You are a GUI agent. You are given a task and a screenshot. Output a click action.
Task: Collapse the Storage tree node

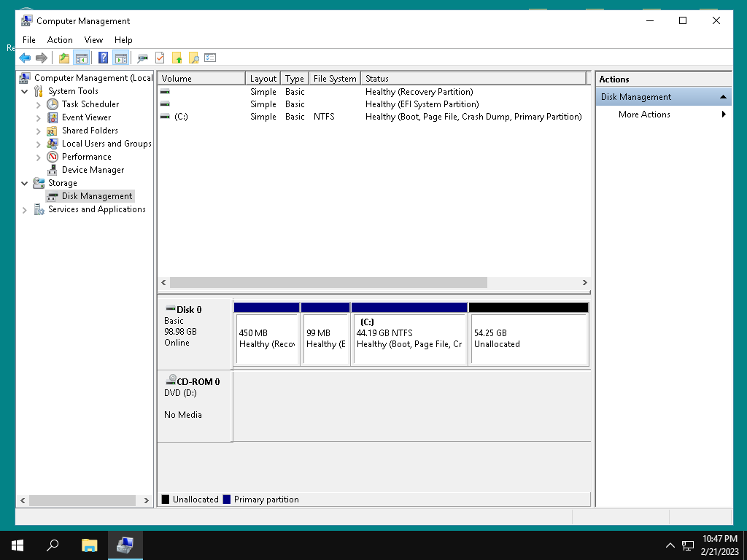[25, 184]
